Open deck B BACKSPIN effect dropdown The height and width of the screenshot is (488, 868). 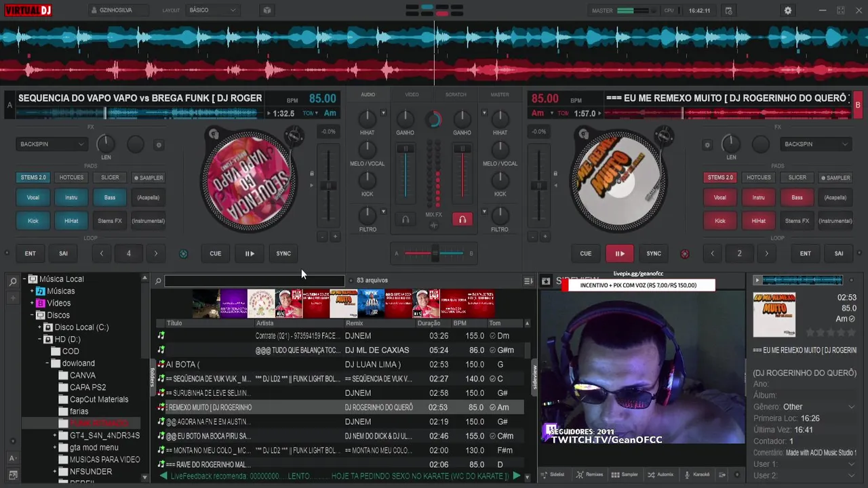pos(816,144)
